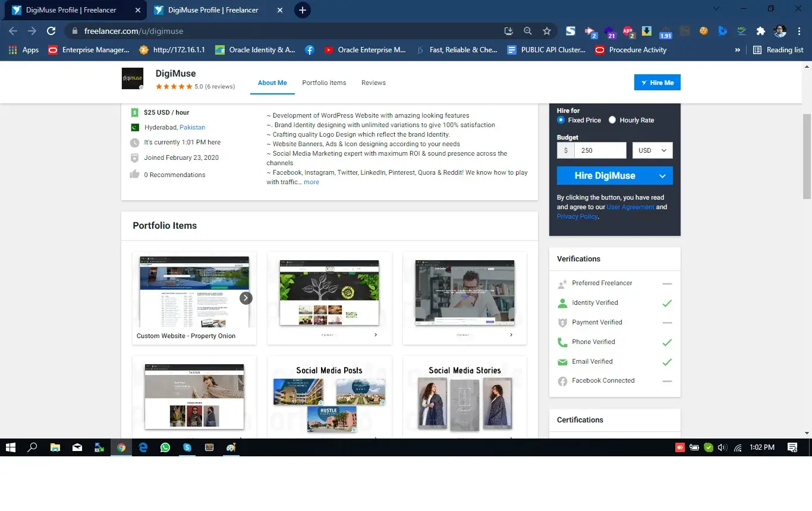Click the budget amount input field

[x=600, y=150]
